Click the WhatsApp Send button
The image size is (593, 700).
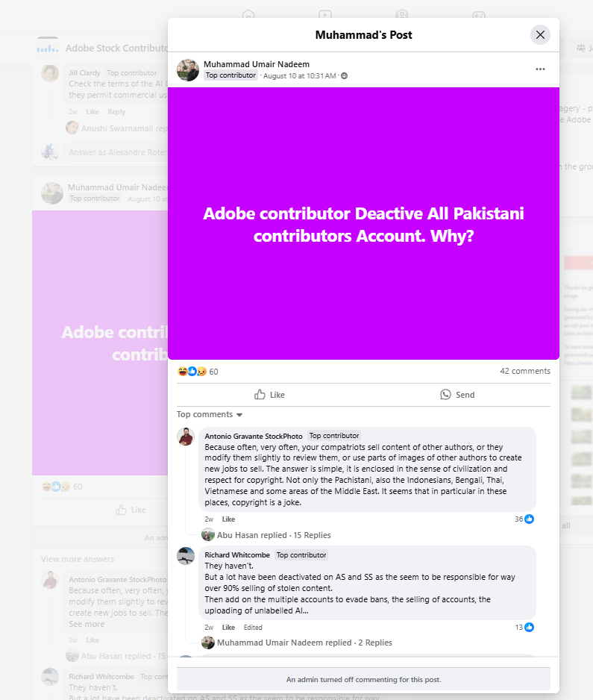point(457,395)
